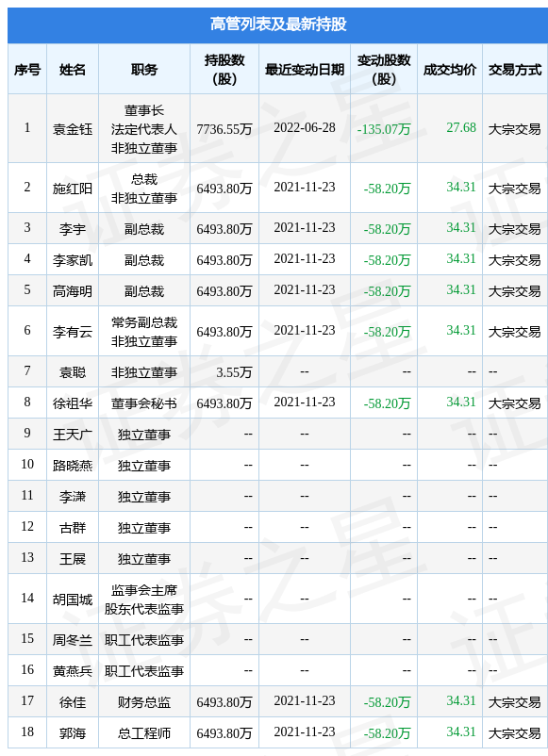Select the 最近变动日期 column header
Screen dimensions: 548x756
coord(305,70)
